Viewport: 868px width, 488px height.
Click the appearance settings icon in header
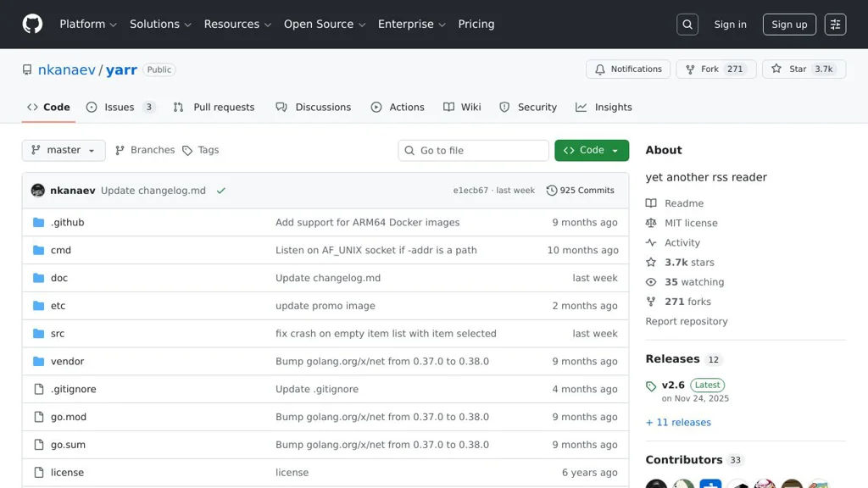pyautogui.click(x=835, y=25)
